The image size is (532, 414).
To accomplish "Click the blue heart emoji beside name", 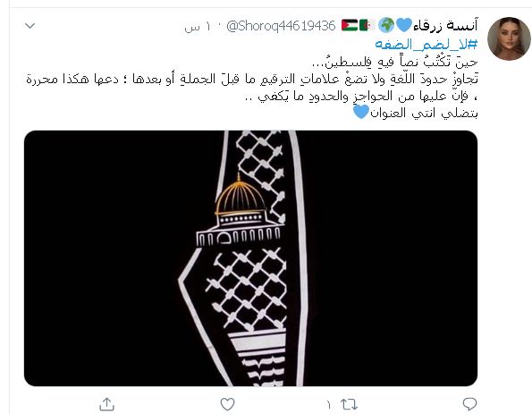I will click(x=404, y=25).
